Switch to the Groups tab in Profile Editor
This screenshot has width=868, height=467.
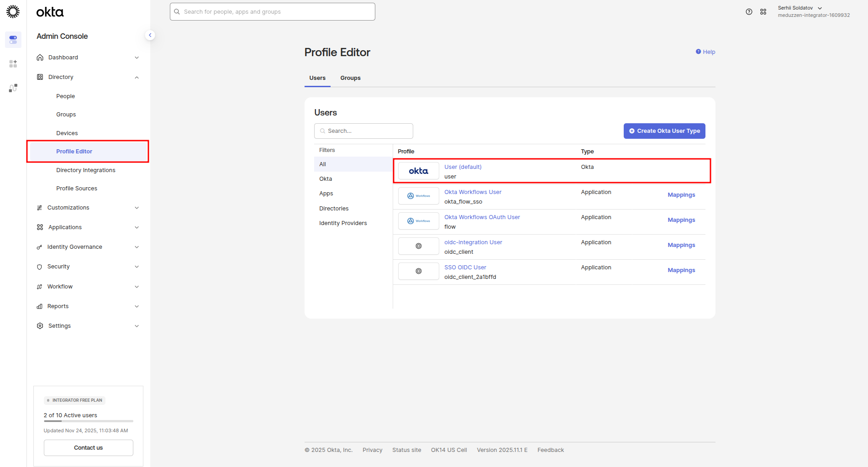tap(350, 78)
